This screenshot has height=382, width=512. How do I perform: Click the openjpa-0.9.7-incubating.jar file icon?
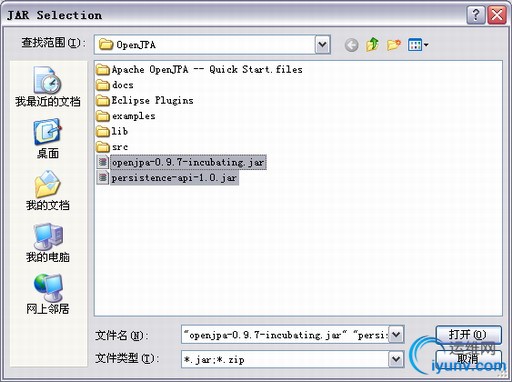[x=103, y=162]
